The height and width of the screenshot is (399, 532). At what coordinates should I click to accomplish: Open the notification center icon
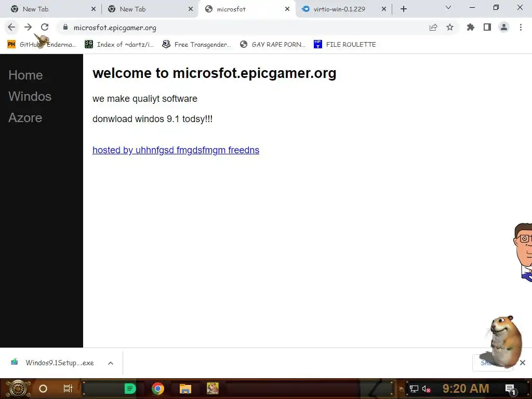[510, 389]
